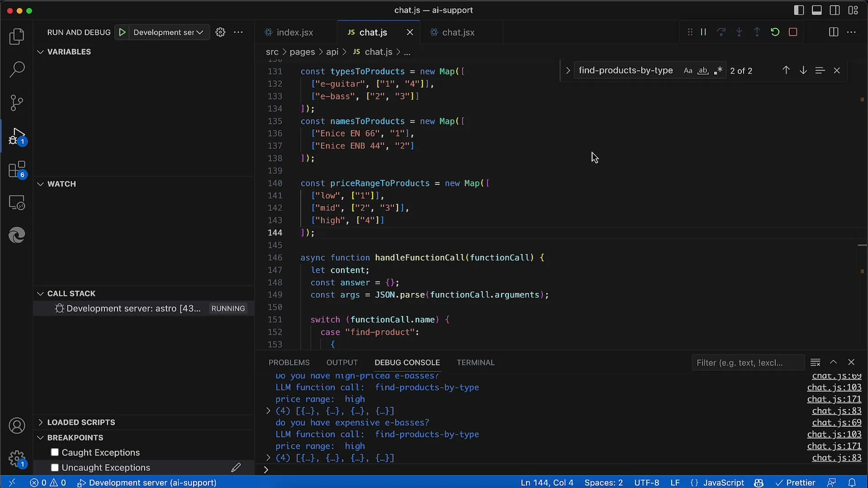
Task: Toggle find in selection
Action: click(x=820, y=71)
